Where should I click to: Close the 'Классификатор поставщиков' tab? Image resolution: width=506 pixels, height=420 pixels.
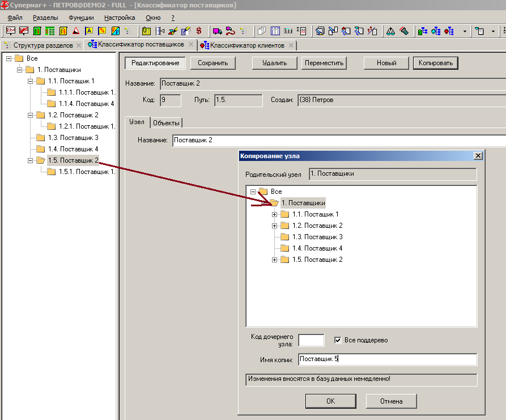191,45
